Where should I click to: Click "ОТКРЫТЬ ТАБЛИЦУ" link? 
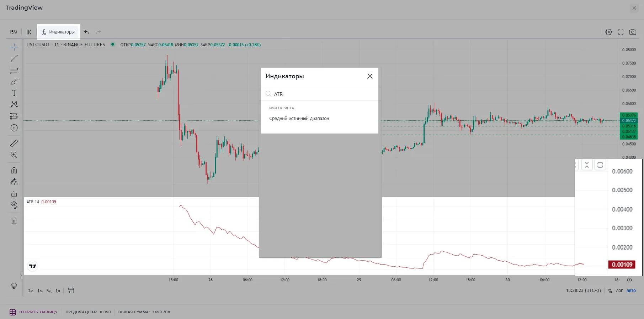tap(38, 312)
